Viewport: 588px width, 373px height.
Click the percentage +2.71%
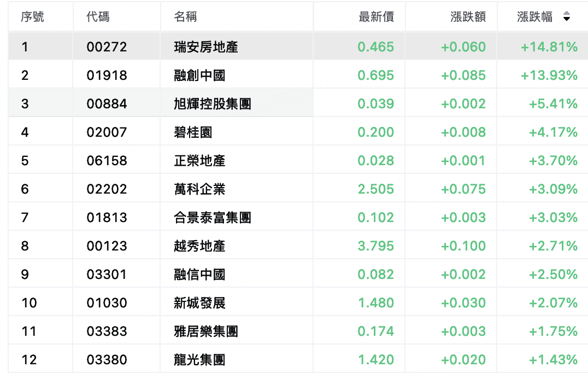click(553, 246)
